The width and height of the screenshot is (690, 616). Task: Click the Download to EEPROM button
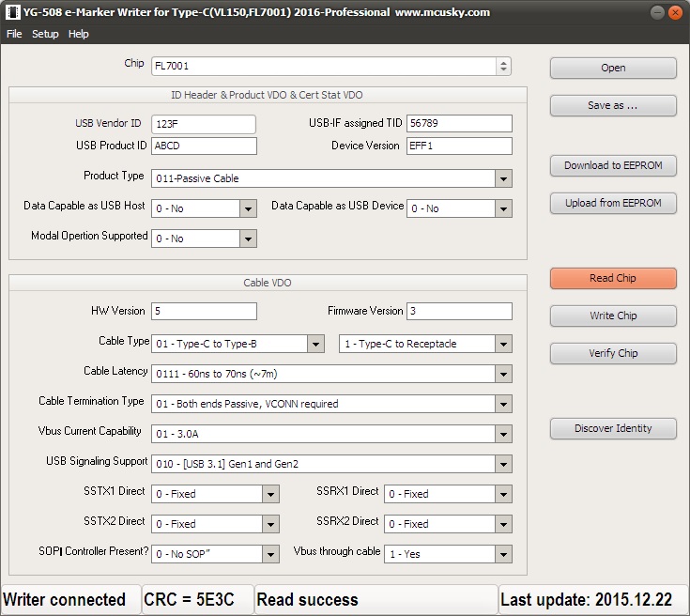pyautogui.click(x=613, y=165)
